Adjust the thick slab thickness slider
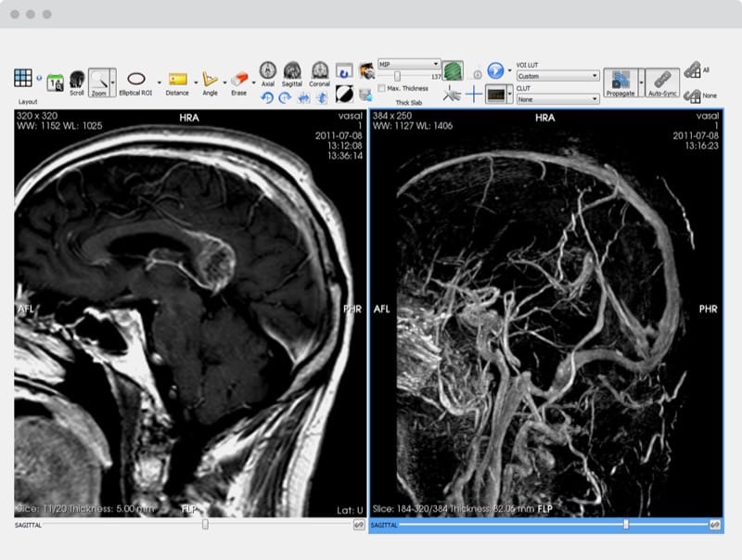 397,76
